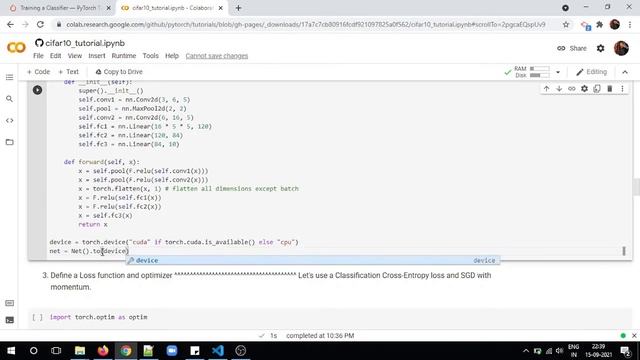
Task: Add a new text cell
Action: [x=69, y=72]
